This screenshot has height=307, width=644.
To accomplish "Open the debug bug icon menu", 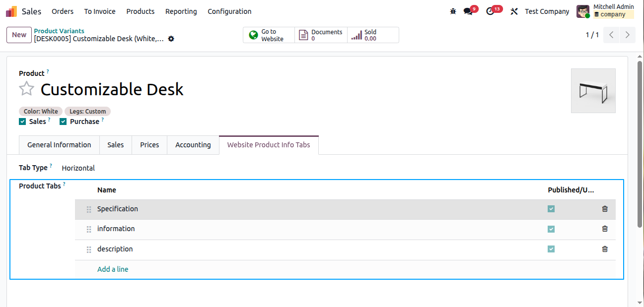I will [453, 11].
